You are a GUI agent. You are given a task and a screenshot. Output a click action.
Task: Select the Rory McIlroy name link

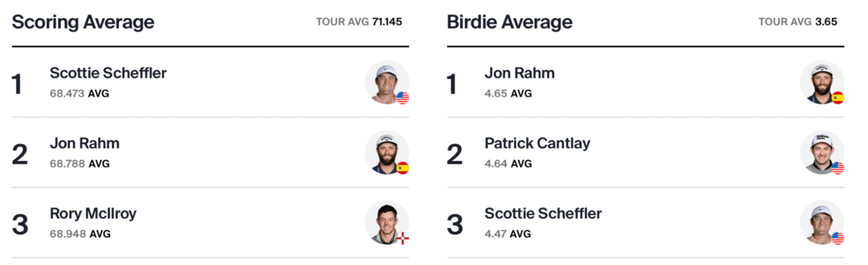coord(93,213)
